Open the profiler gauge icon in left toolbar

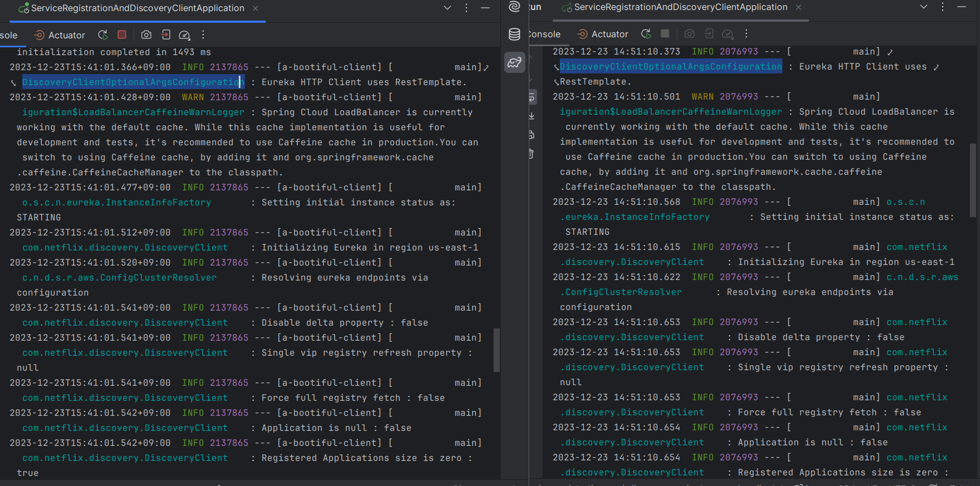pyautogui.click(x=184, y=35)
